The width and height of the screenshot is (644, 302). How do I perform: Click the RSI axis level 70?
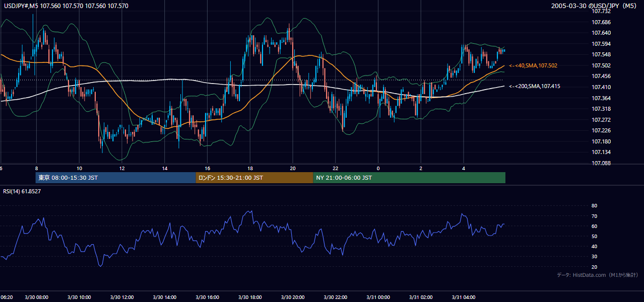[595, 216]
